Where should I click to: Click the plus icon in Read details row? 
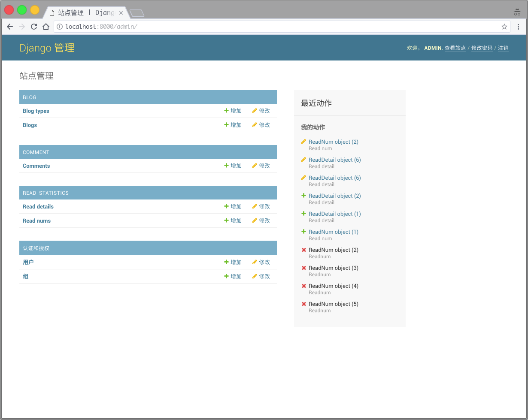(226, 206)
